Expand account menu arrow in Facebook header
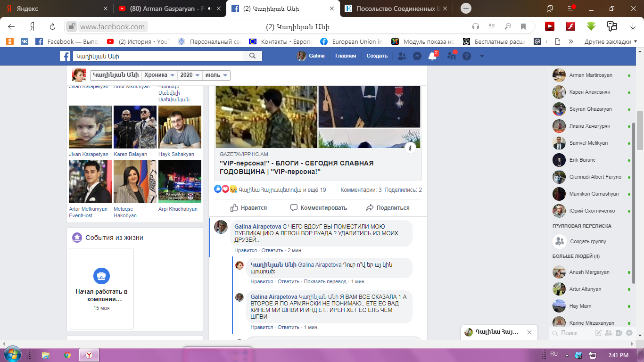The width and height of the screenshot is (644, 362). click(x=482, y=56)
